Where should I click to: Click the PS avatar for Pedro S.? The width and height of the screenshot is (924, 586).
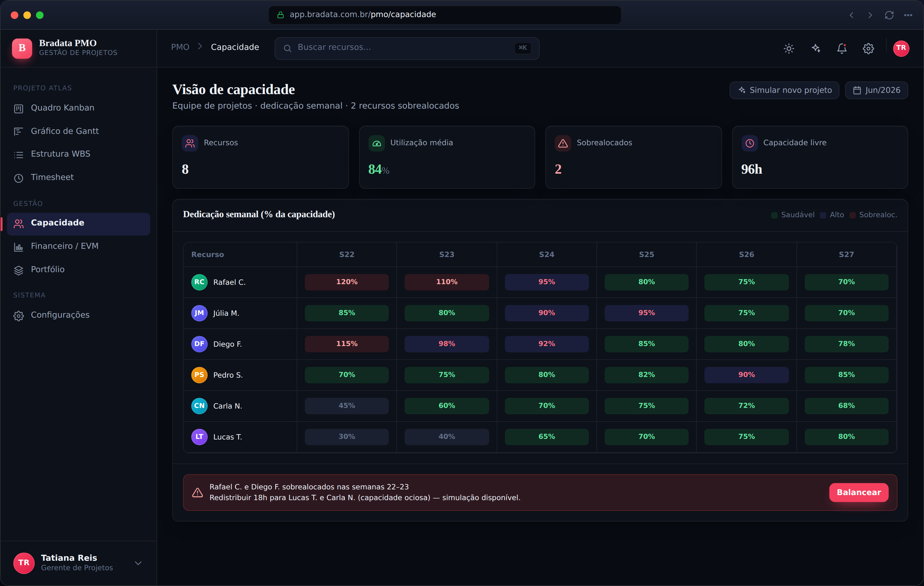199,375
